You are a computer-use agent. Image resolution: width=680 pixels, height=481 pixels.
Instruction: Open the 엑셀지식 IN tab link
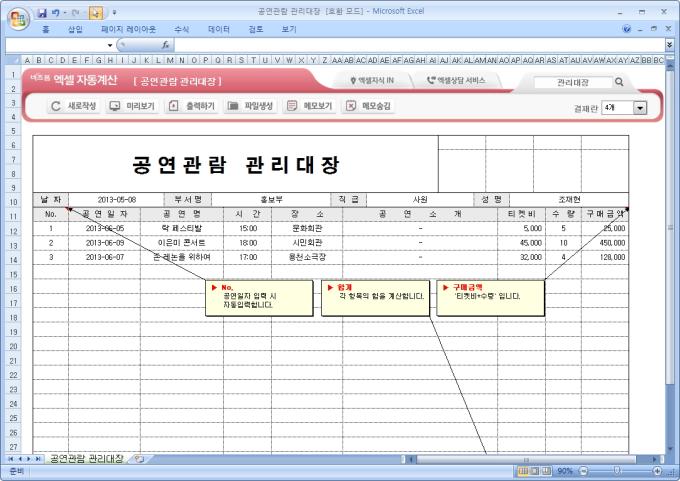(x=372, y=80)
